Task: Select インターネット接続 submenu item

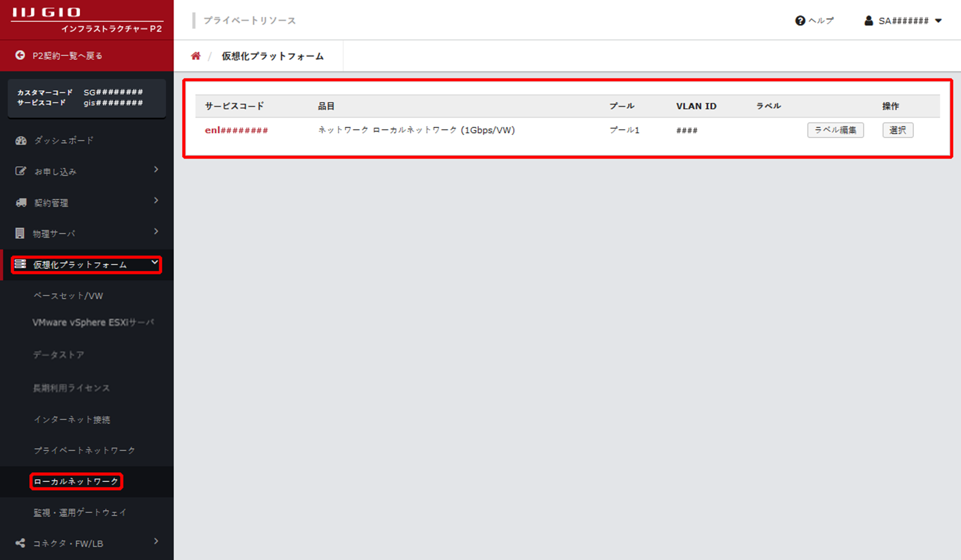Action: pyautogui.click(x=72, y=419)
